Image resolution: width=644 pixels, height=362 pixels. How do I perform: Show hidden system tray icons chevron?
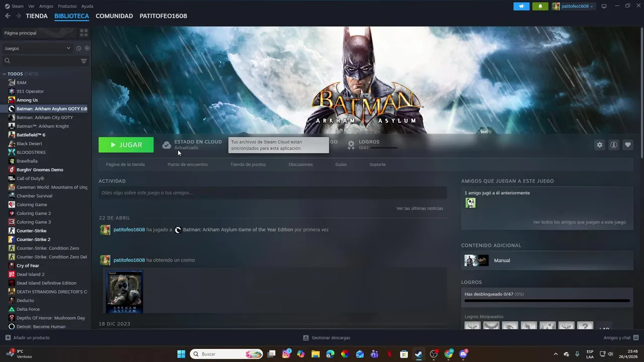[555, 354]
